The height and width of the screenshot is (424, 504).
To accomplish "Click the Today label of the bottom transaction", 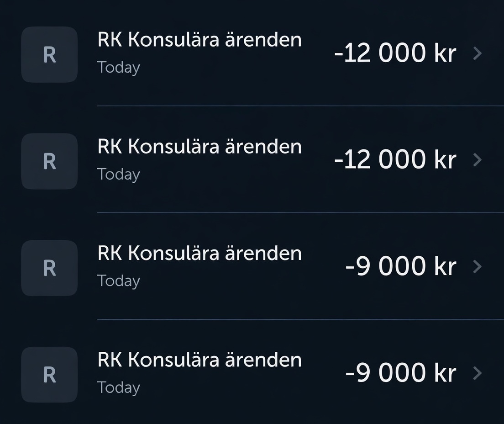I will tap(119, 388).
